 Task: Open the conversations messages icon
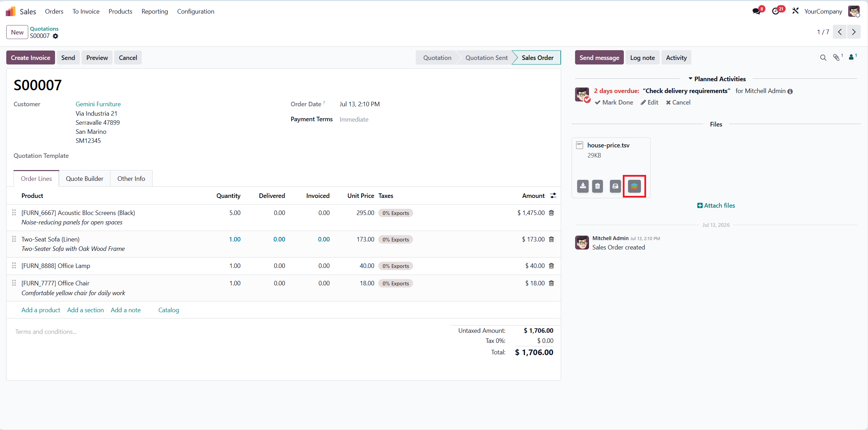(756, 11)
